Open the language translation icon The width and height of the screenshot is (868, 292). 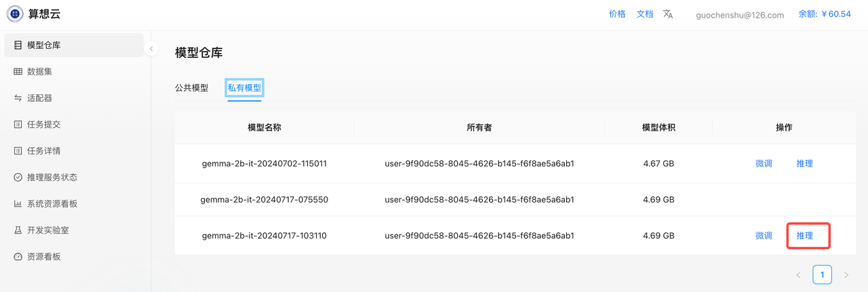668,14
